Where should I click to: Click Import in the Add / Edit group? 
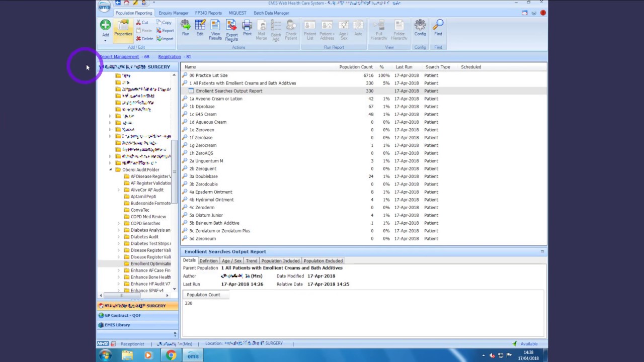tap(165, 39)
